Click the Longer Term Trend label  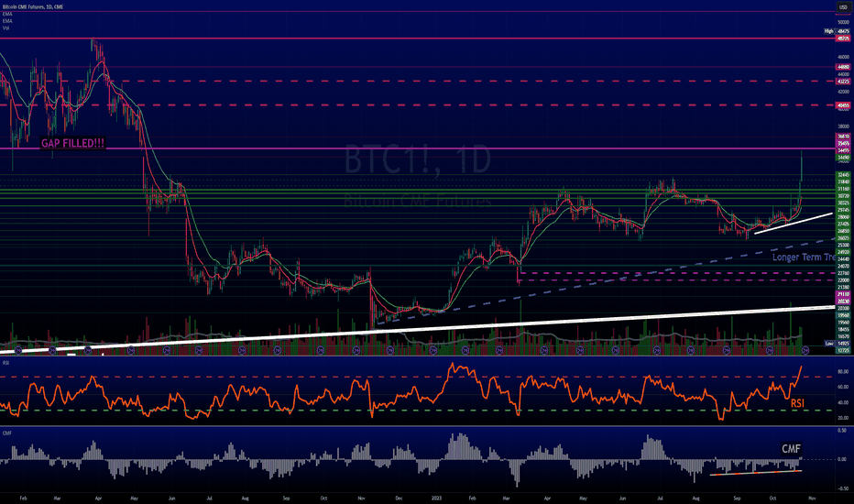click(804, 257)
